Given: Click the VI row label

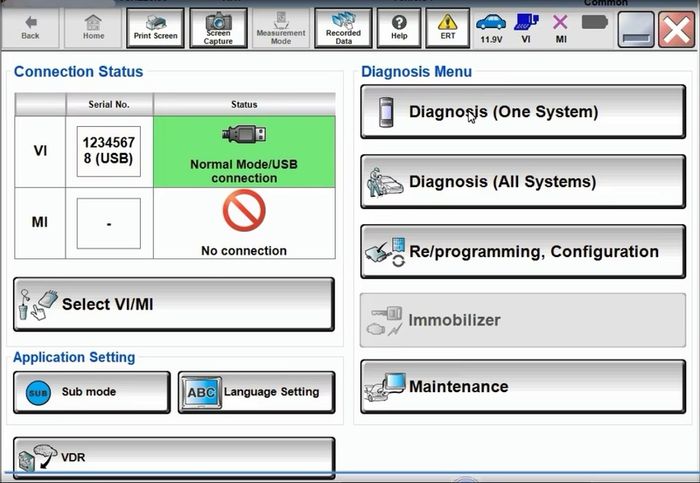Looking at the screenshot, I should [40, 151].
